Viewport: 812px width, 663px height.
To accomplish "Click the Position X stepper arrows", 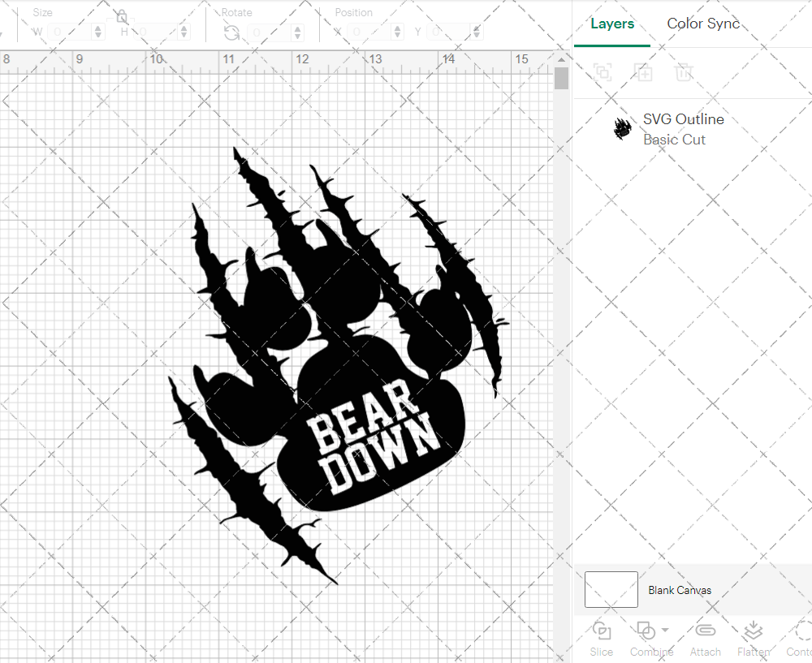I will click(x=397, y=32).
